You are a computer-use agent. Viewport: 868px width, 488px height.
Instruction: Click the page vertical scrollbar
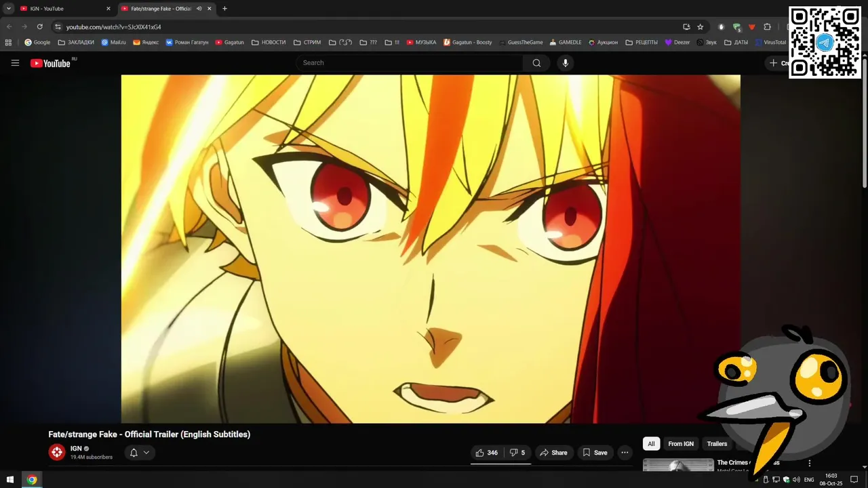pos(864,122)
